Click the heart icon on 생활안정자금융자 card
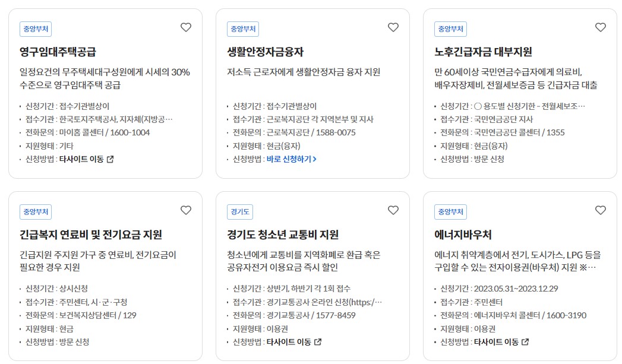The width and height of the screenshot is (622, 364). tap(393, 27)
